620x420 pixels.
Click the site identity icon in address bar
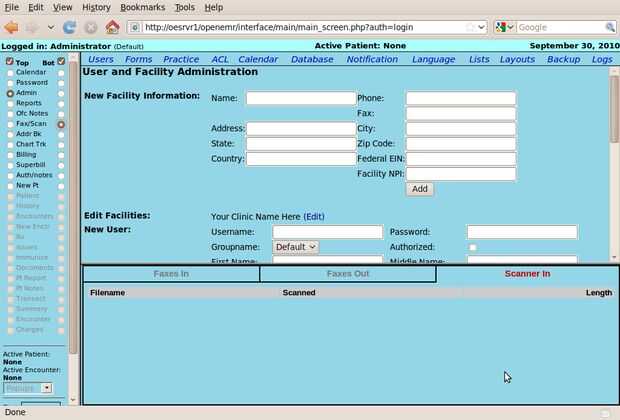[x=135, y=27]
